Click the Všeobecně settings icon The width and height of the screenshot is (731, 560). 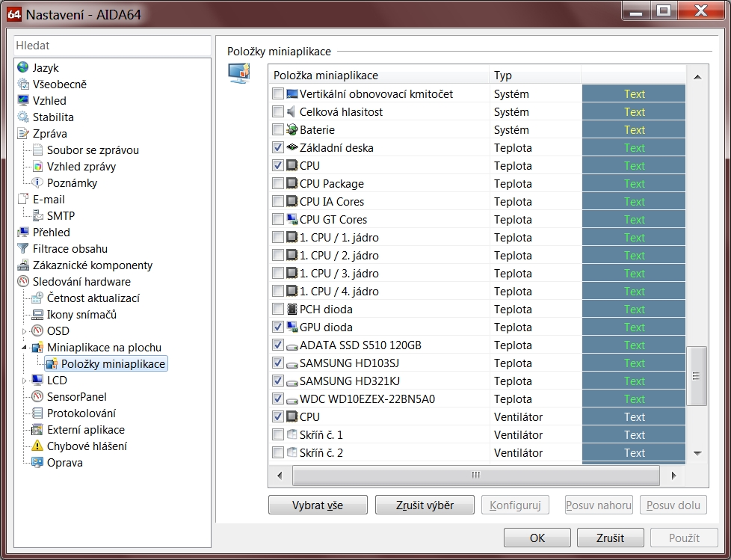pos(23,84)
